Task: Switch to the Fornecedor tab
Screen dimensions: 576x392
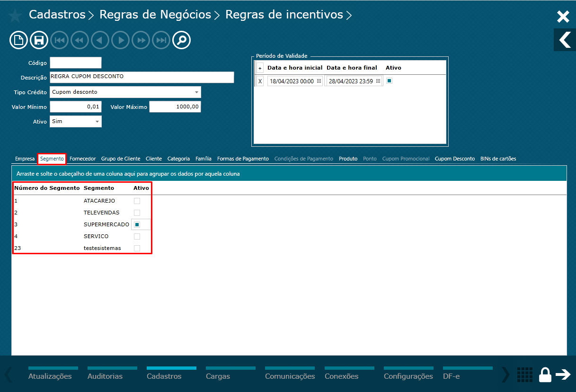Action: 83,159
